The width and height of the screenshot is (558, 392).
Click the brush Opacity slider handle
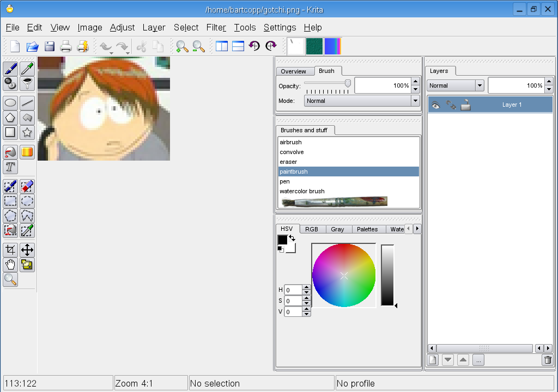(x=348, y=84)
